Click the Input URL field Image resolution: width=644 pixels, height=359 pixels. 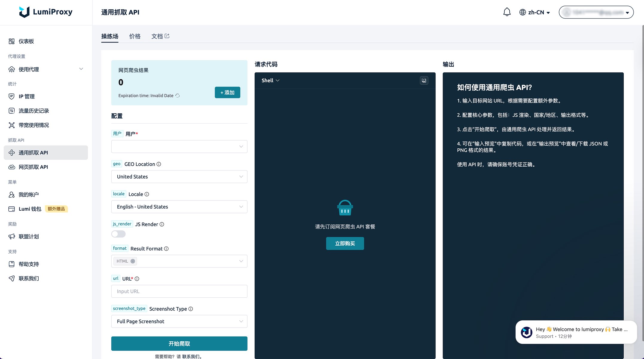click(x=179, y=291)
